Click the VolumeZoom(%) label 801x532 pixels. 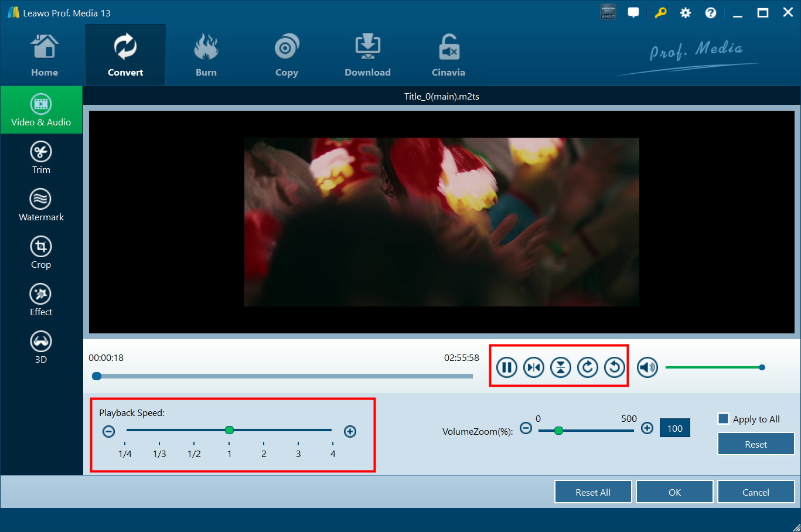pyautogui.click(x=478, y=431)
